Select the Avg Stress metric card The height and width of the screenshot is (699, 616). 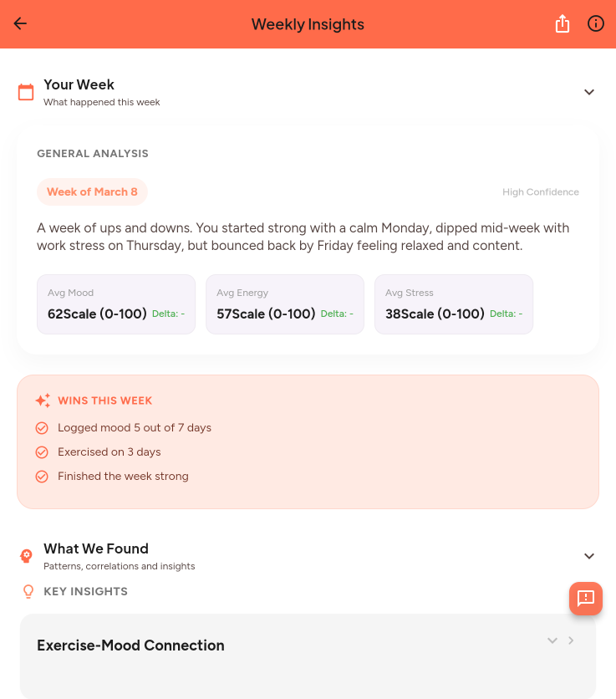(x=454, y=304)
